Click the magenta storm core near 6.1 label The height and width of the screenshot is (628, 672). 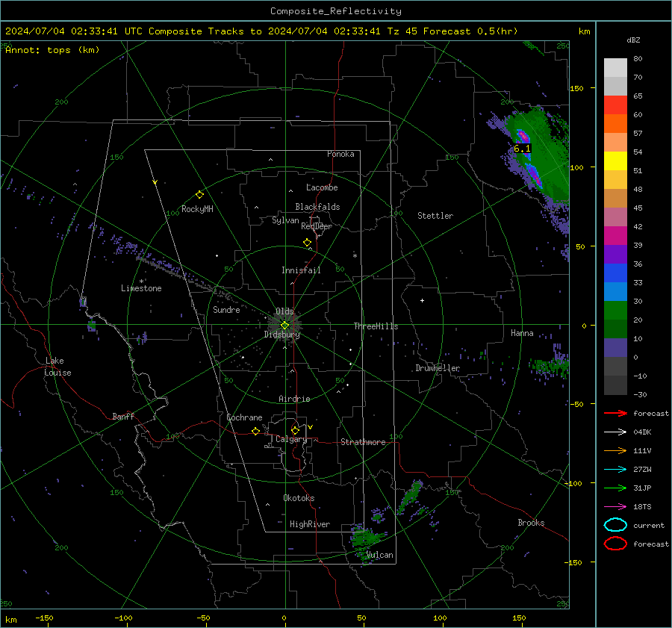click(x=523, y=137)
